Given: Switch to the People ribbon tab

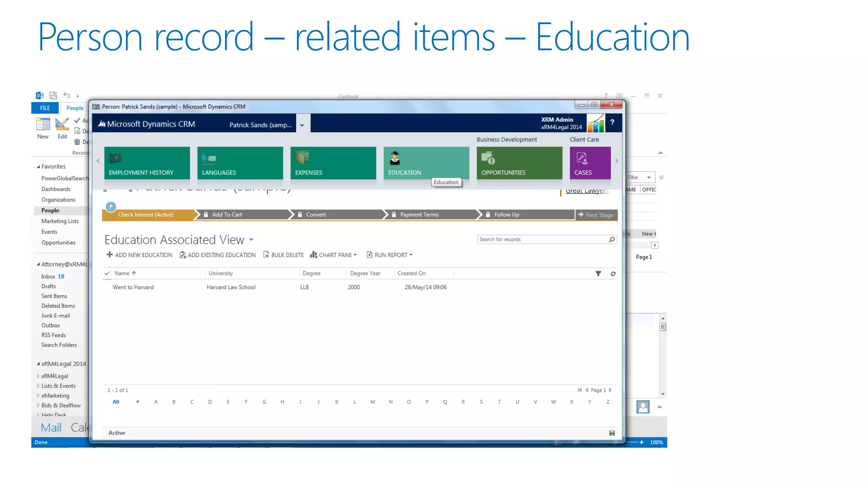Looking at the screenshot, I should point(75,108).
